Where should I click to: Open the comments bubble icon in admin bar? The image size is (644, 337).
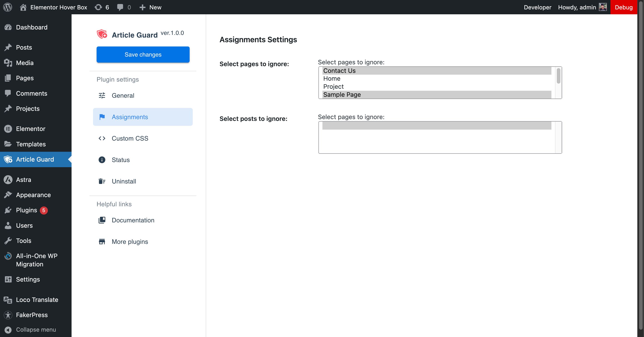click(x=120, y=7)
